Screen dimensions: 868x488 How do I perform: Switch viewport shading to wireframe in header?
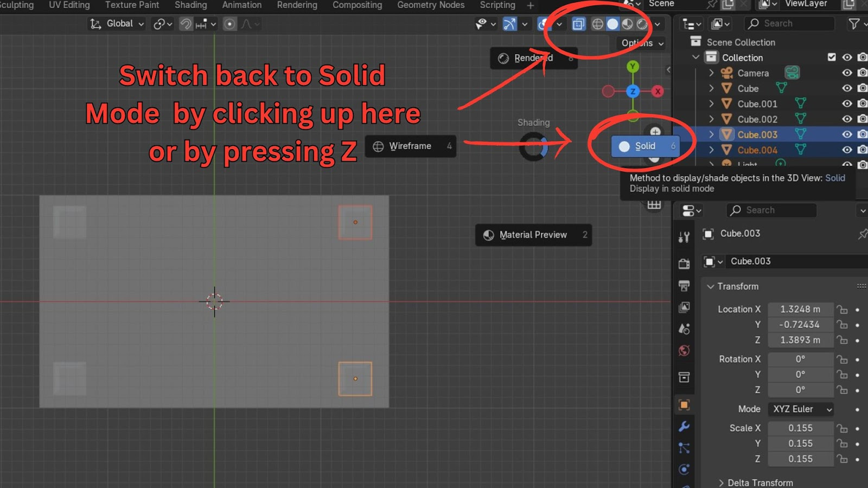597,24
